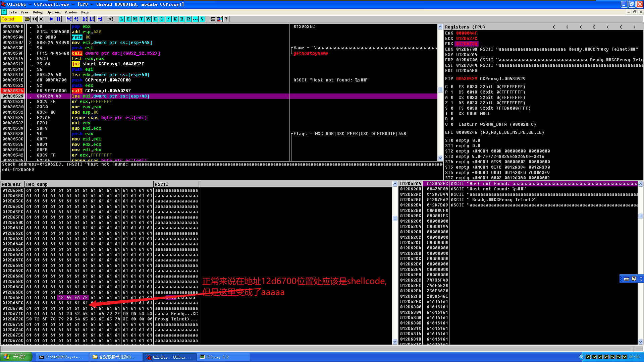
Task: Click the disassembly scrollbar thumb
Action: click(x=440, y=89)
